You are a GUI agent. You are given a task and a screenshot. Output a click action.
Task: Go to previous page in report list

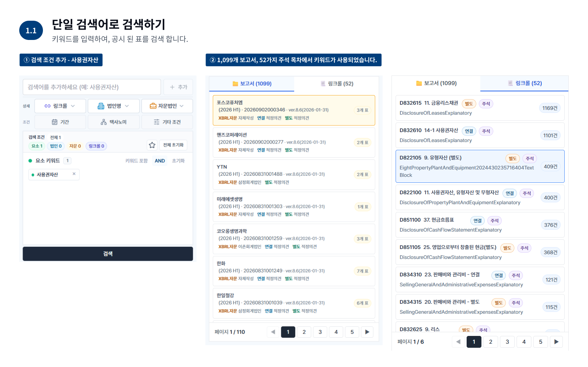273,332
